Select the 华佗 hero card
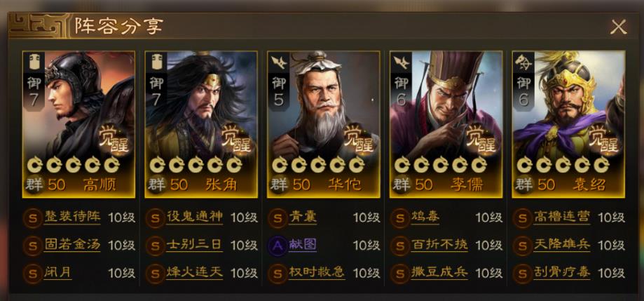The width and height of the screenshot is (644, 301). tap(323, 124)
